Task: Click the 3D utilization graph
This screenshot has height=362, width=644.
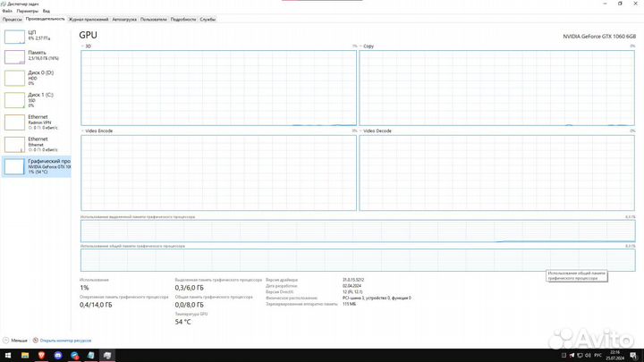Action: click(x=218, y=88)
